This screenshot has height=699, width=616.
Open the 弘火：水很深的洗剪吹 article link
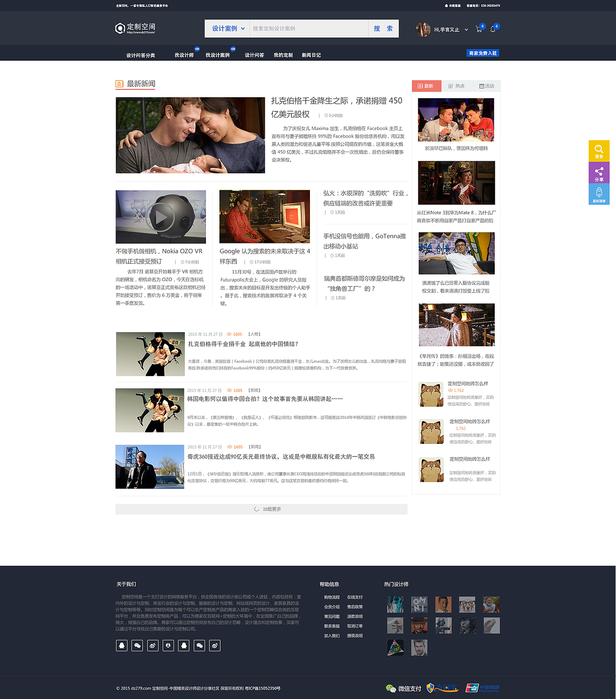[365, 198]
